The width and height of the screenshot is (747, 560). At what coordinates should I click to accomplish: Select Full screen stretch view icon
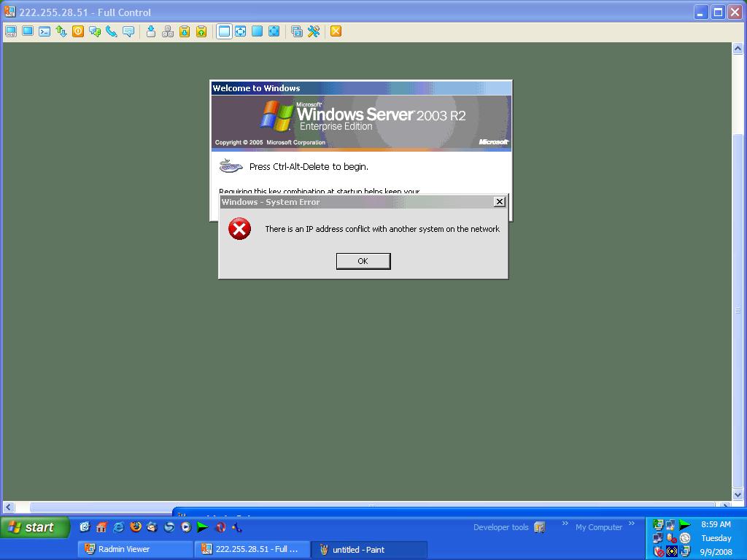274,31
